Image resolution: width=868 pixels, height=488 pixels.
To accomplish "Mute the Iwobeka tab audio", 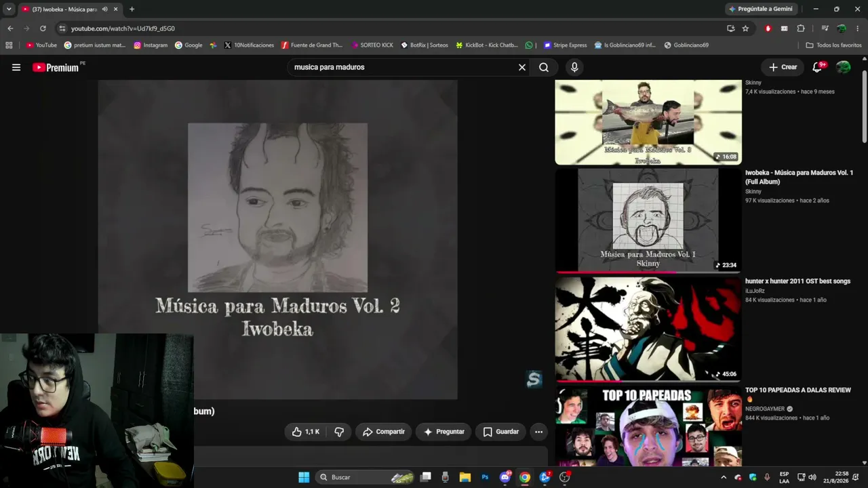I will pos(104,9).
